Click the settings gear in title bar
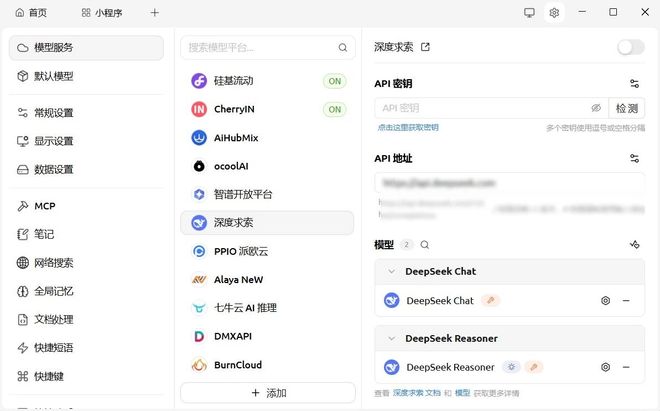The height and width of the screenshot is (411, 660). (554, 13)
